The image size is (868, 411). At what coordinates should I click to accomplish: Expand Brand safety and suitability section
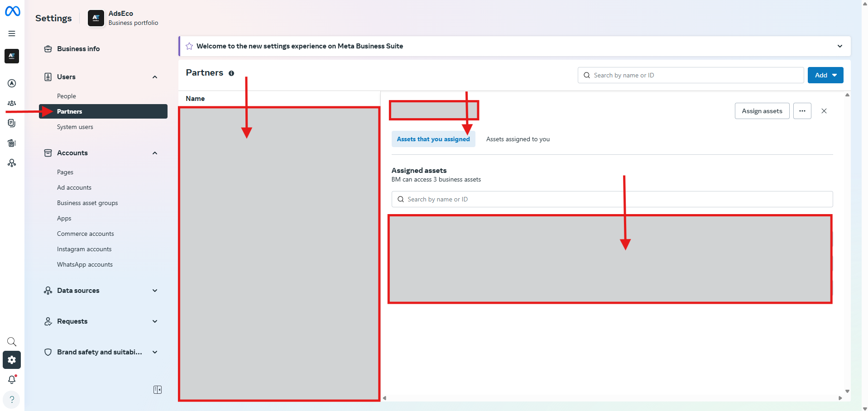pyautogui.click(x=155, y=352)
